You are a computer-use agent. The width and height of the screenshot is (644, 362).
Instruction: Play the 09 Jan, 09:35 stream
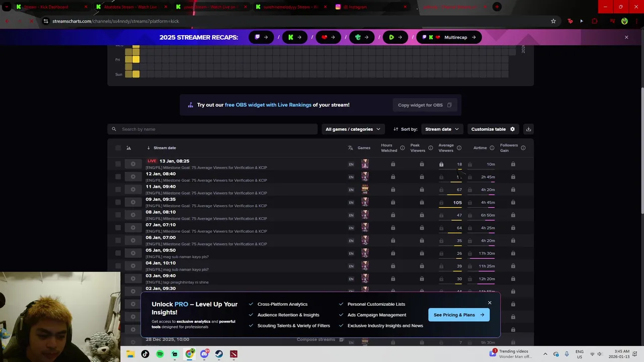point(133,202)
